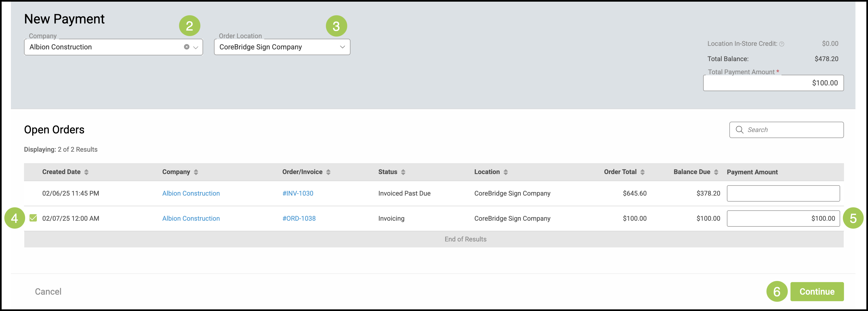This screenshot has width=868, height=311.
Task: Uncheck the ORD-1038 order checkbox
Action: click(x=33, y=218)
